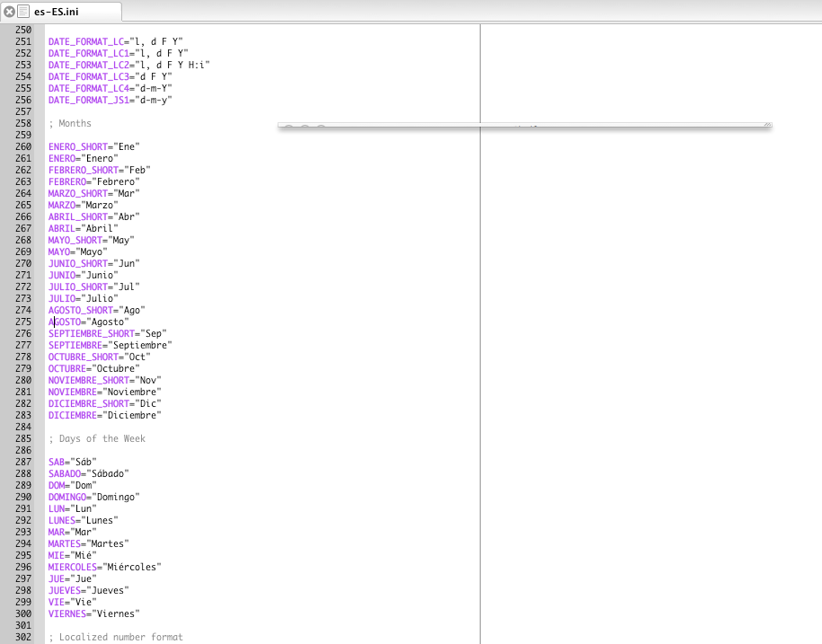Click line DATE_FORMAT_LC2="l, d F Y H:i"

tap(129, 65)
